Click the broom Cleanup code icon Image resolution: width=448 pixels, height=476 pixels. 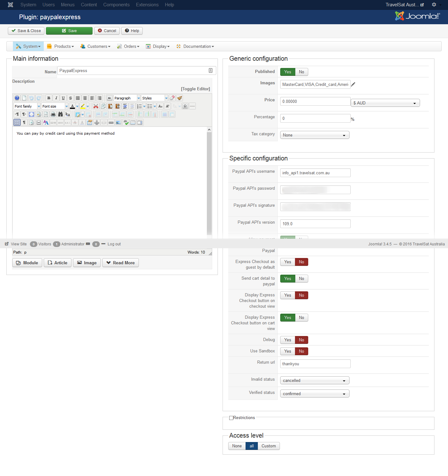coord(179,98)
